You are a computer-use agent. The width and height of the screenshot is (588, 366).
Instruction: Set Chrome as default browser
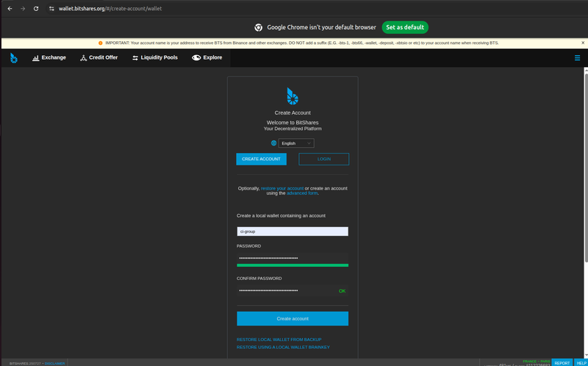pos(405,27)
